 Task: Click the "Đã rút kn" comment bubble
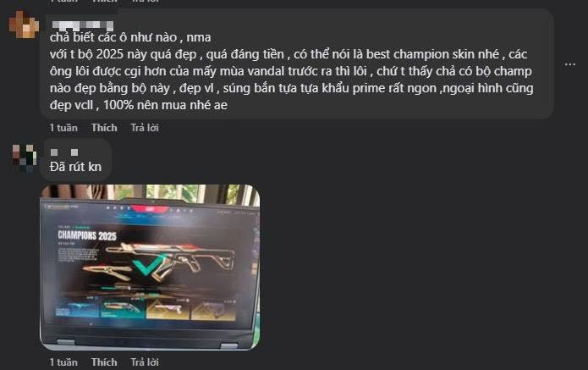(76, 159)
